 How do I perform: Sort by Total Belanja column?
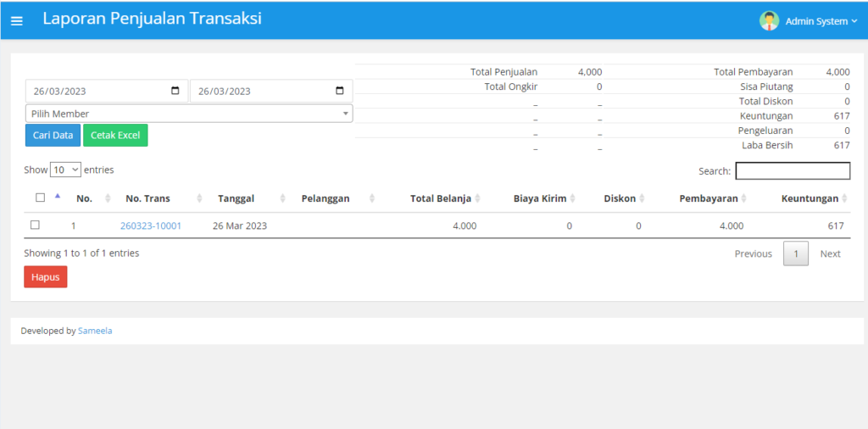[440, 198]
